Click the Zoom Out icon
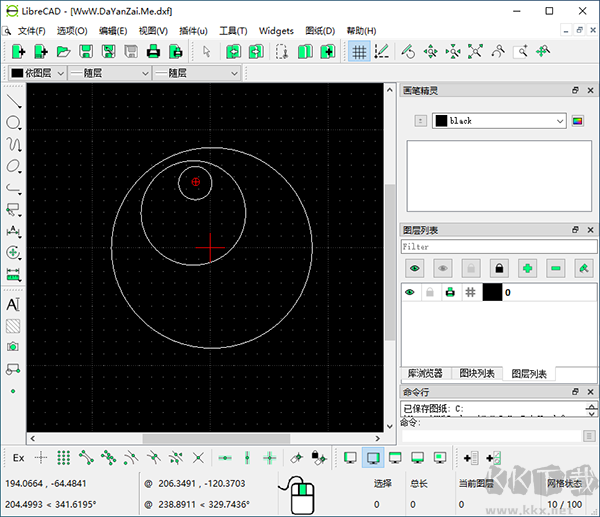The height and width of the screenshot is (517, 600). click(453, 52)
